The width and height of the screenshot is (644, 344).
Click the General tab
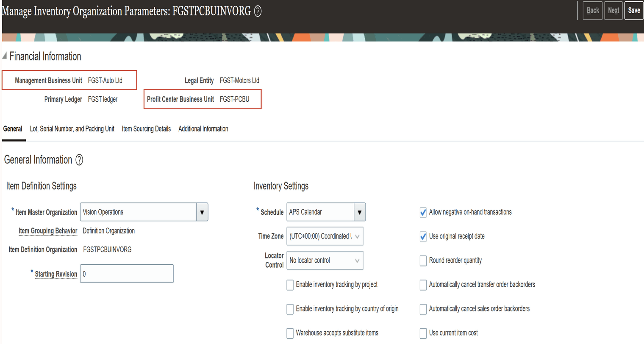[13, 129]
